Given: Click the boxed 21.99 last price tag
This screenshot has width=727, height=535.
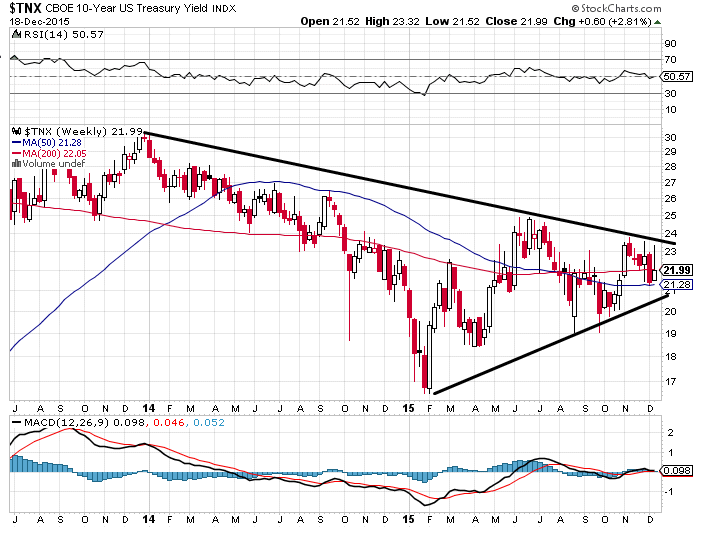Looking at the screenshot, I should [x=677, y=270].
